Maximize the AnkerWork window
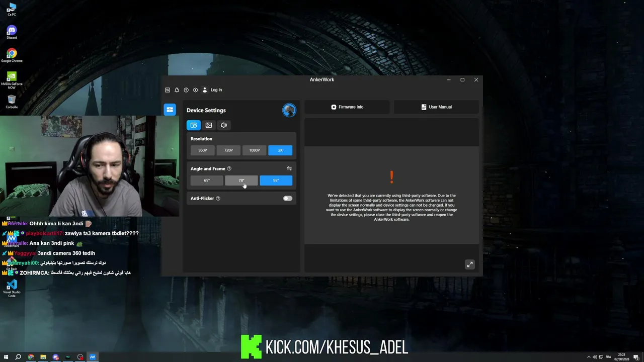This screenshot has height=362, width=644. coord(462,80)
